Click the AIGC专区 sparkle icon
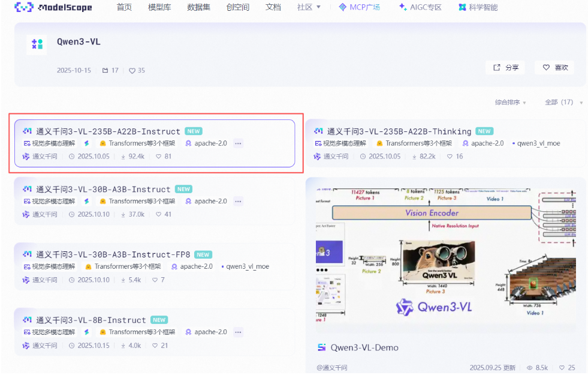Viewport: 588px width, 375px height. 403,7
